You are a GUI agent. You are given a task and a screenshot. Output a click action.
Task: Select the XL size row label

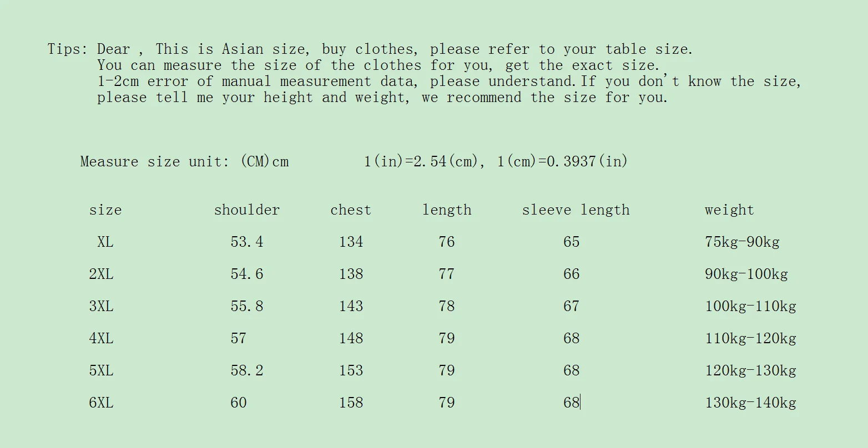[x=105, y=242]
